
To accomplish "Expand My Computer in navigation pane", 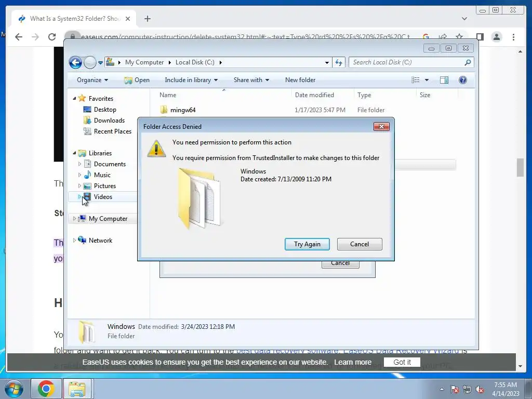I will click(74, 219).
